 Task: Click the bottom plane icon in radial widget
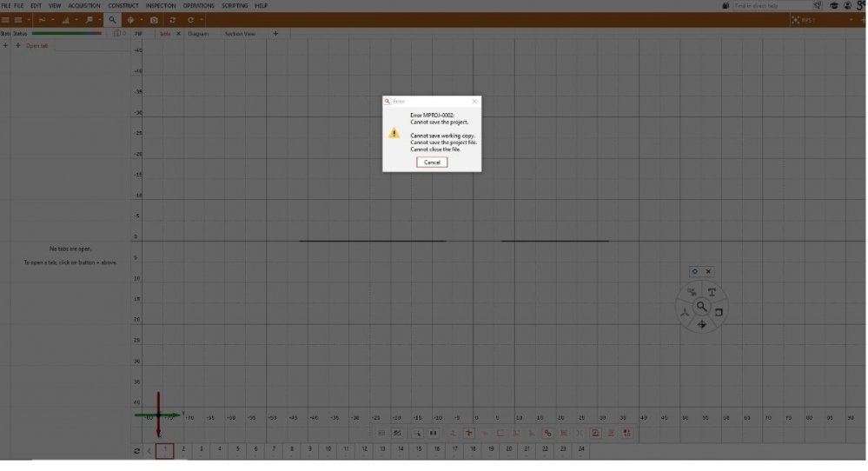point(701,324)
